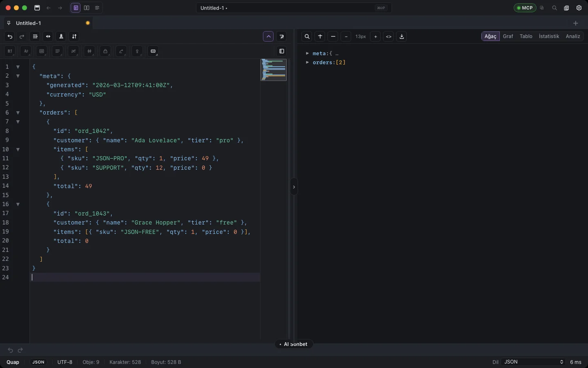Click the search magnifier in tree panel
Image resolution: width=588 pixels, height=368 pixels.
click(x=307, y=37)
